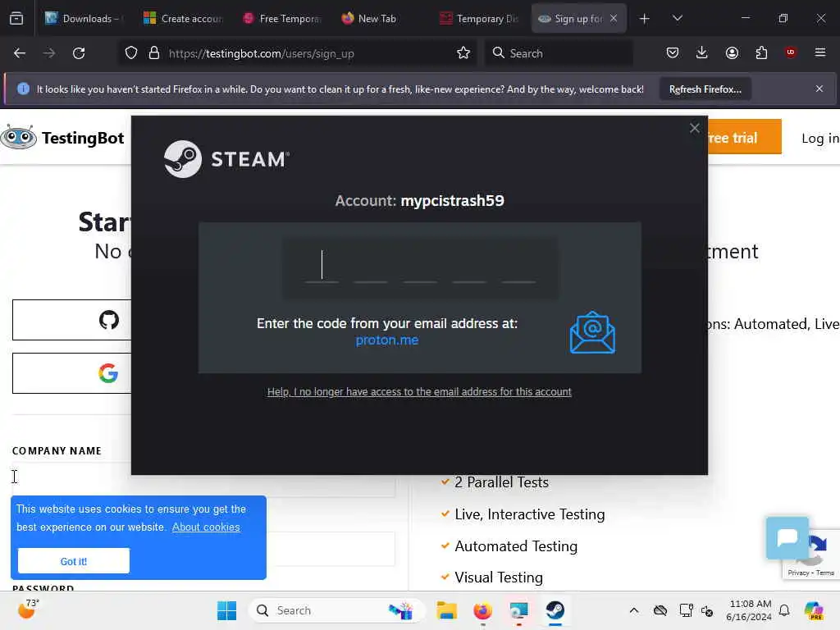Open the Windows Start menu

pyautogui.click(x=226, y=610)
